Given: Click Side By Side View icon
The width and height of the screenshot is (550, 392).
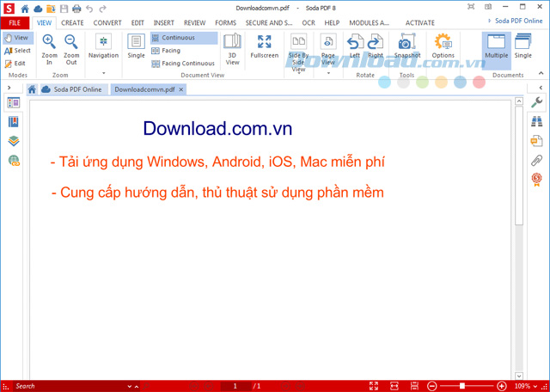Looking at the screenshot, I should coord(298,42).
